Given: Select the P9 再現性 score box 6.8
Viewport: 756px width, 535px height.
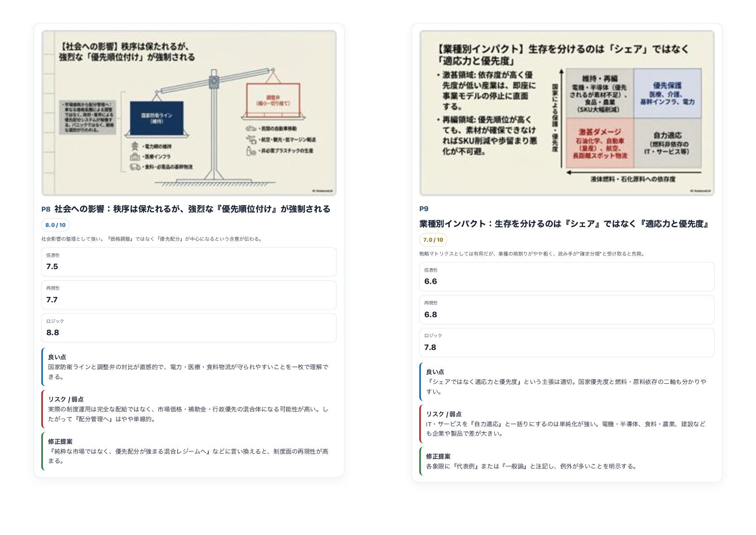Looking at the screenshot, I should click(x=567, y=310).
